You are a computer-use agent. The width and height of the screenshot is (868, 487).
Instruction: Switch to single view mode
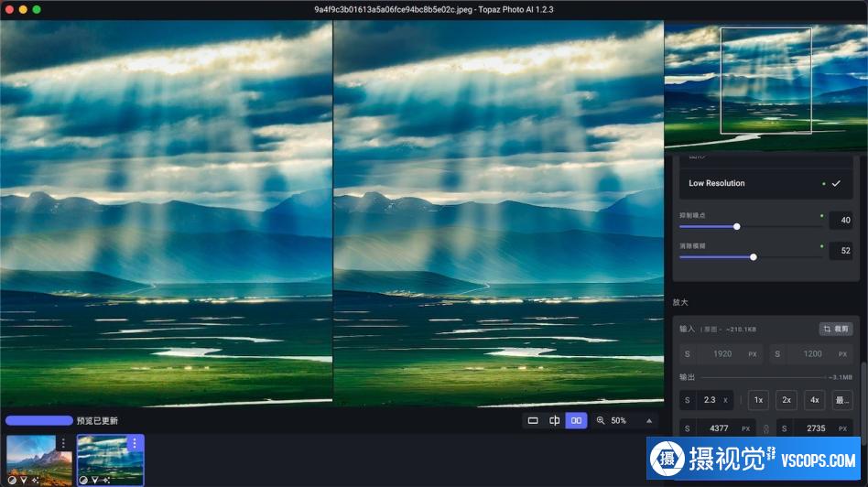point(533,420)
